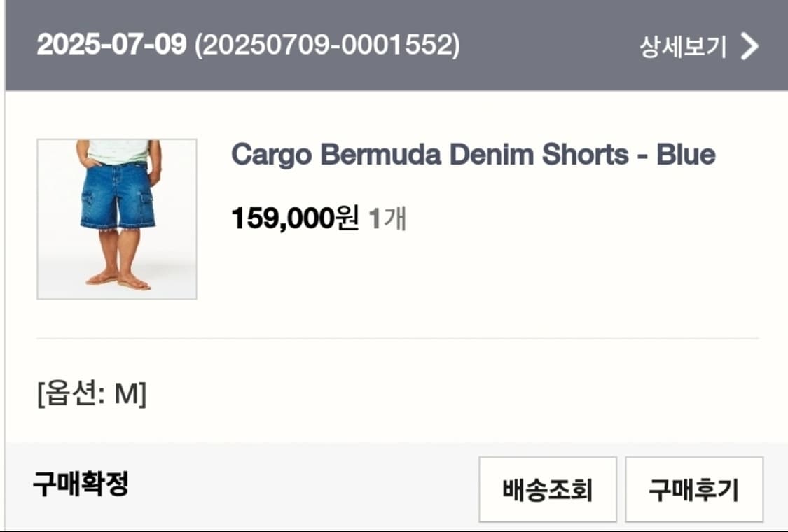This screenshot has height=532, width=788.
Task: Click the right chevron arrow in header
Action: (749, 47)
